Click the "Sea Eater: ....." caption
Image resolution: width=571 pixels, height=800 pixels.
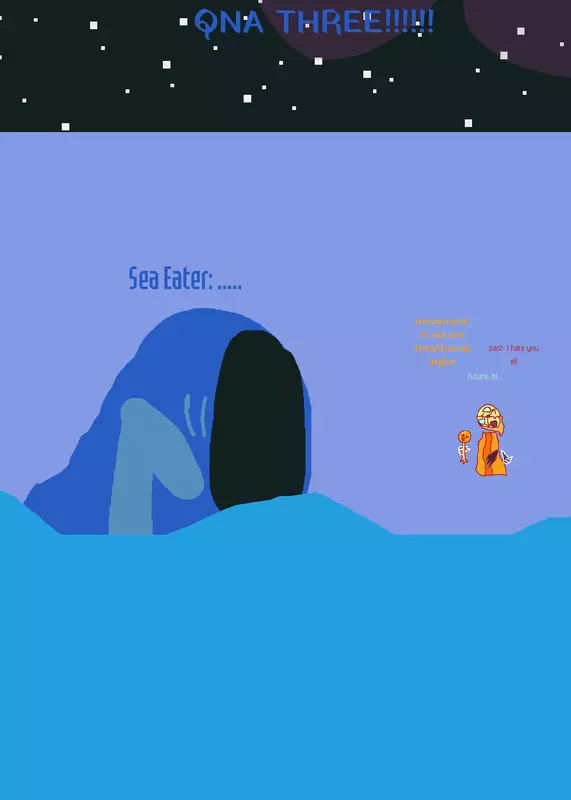point(185,279)
